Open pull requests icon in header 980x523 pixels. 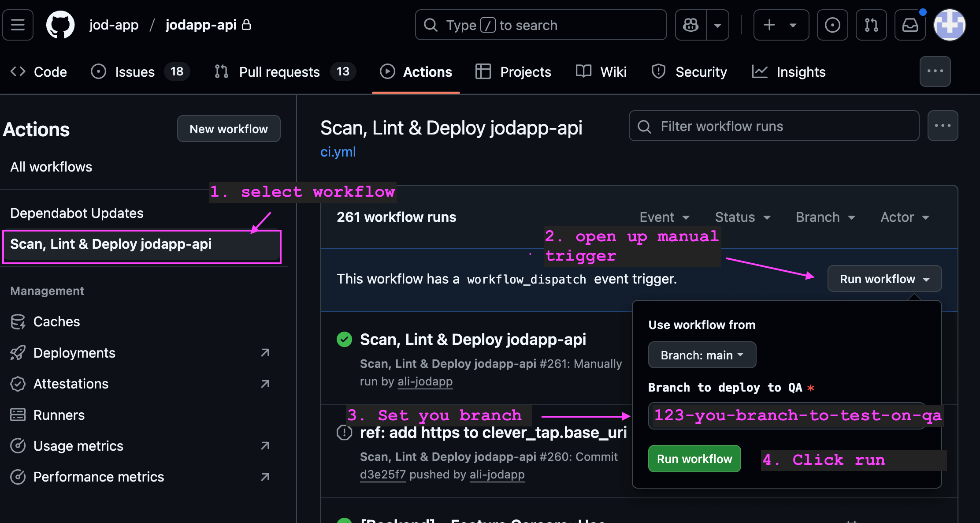871,25
